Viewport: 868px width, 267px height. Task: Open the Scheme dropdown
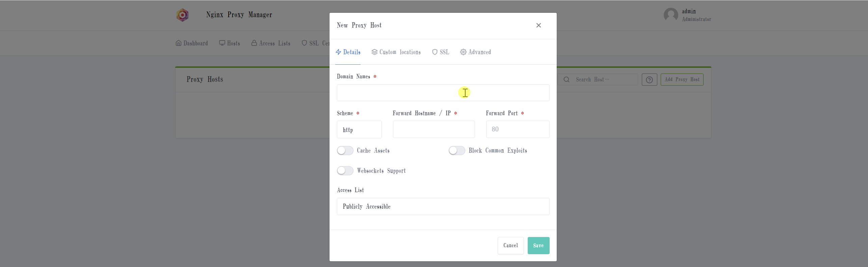click(x=359, y=130)
